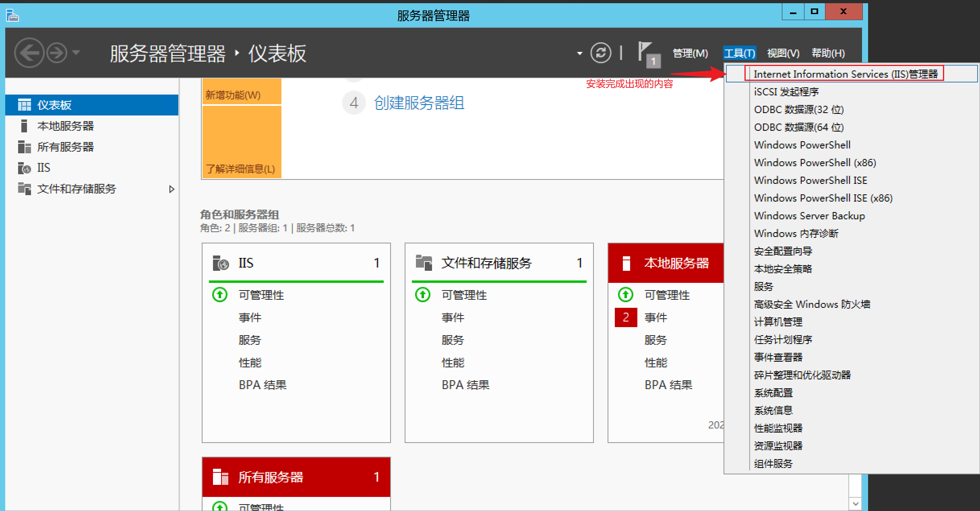Click green manageability status icon in IIS tile
The image size is (980, 511).
tap(220, 295)
